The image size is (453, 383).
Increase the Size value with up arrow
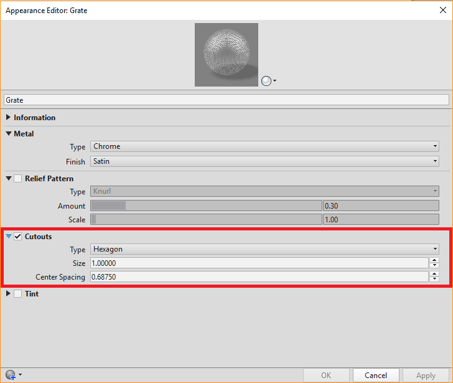[434, 260]
